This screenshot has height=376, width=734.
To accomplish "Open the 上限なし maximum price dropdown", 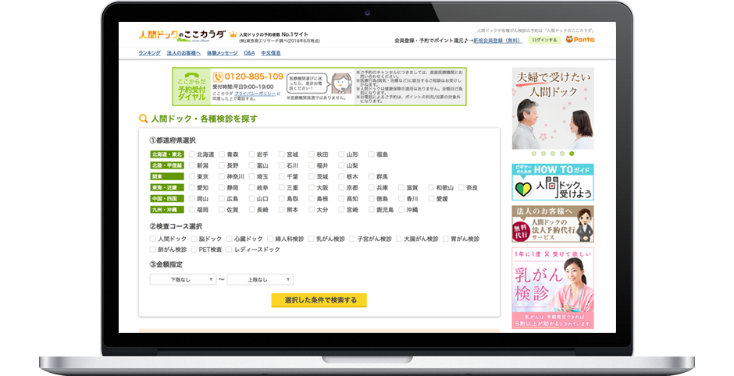I will (x=260, y=280).
